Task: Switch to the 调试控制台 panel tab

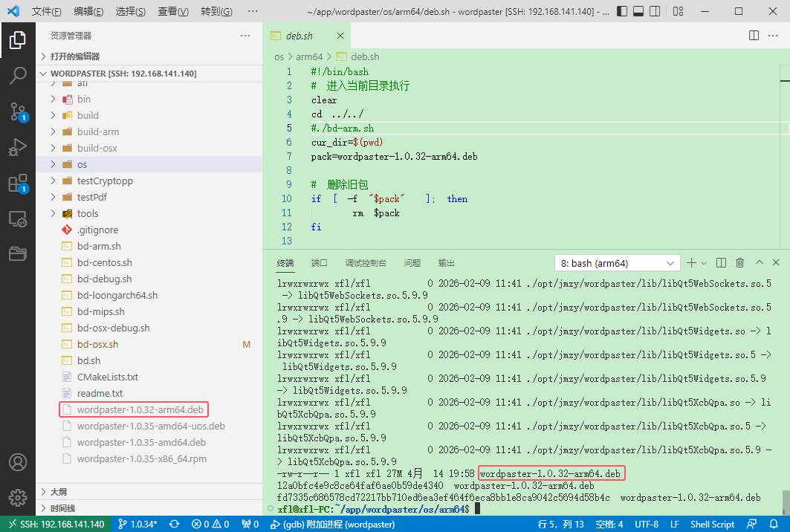Action: pyautogui.click(x=366, y=263)
